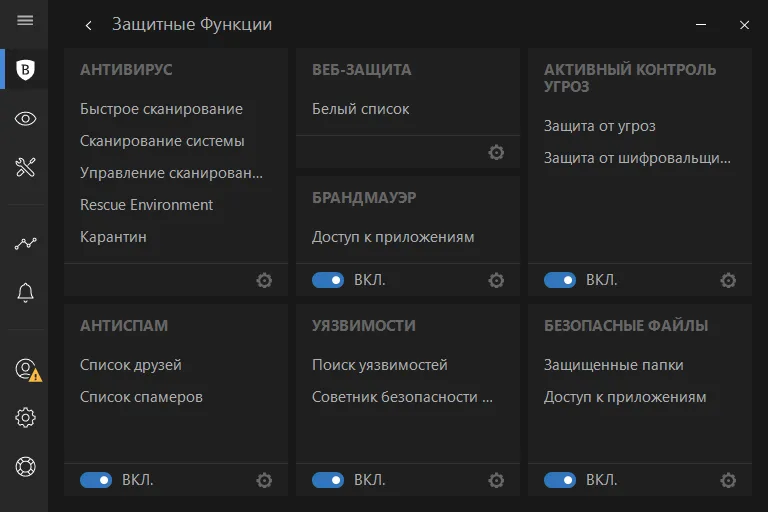
Task: Disable the Безопасные файлы switch
Action: [560, 480]
